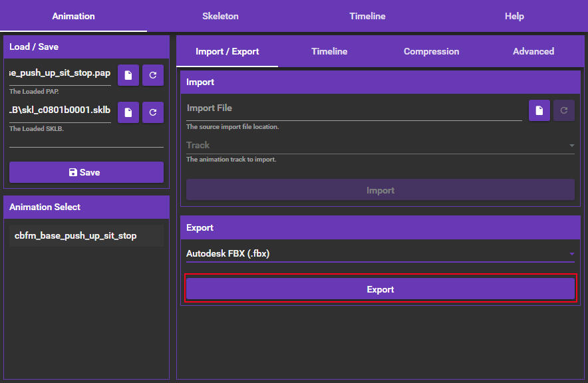This screenshot has height=383, width=588.
Task: Open file browser icon for the SKLB skeleton
Action: [x=128, y=112]
